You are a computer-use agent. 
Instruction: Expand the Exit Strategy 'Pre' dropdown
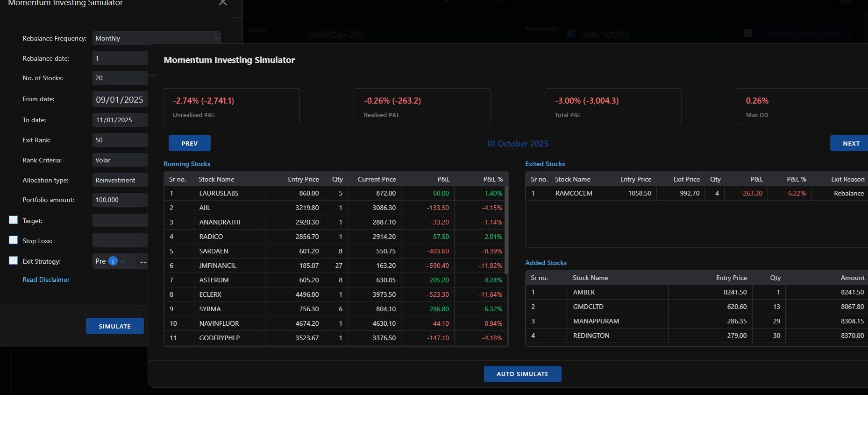(x=123, y=261)
